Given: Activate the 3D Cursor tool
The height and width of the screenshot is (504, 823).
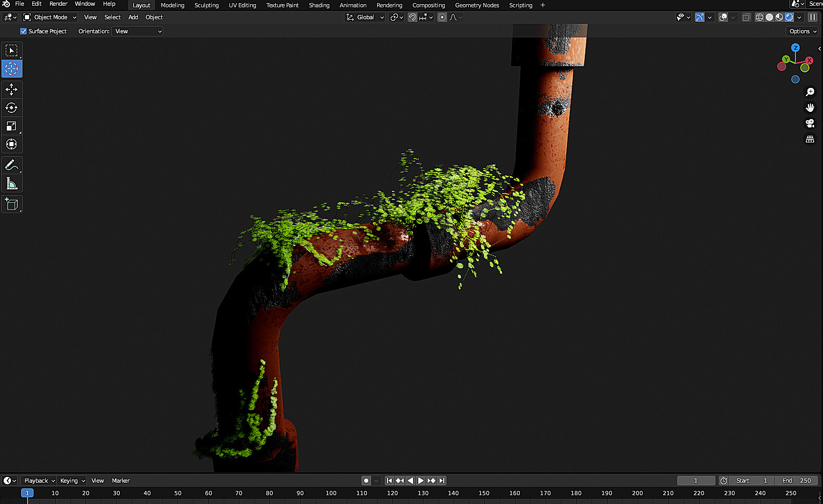Looking at the screenshot, I should click(x=11, y=69).
